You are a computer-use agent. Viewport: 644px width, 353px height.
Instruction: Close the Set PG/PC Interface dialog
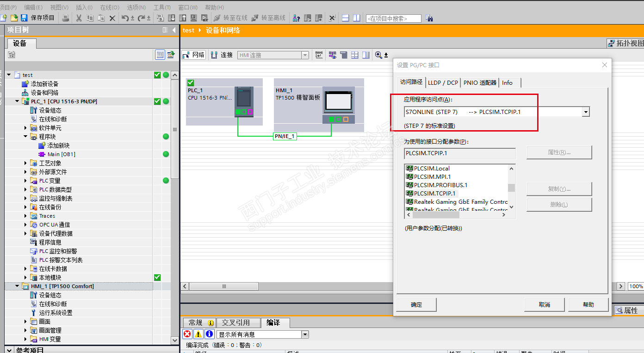(604, 65)
